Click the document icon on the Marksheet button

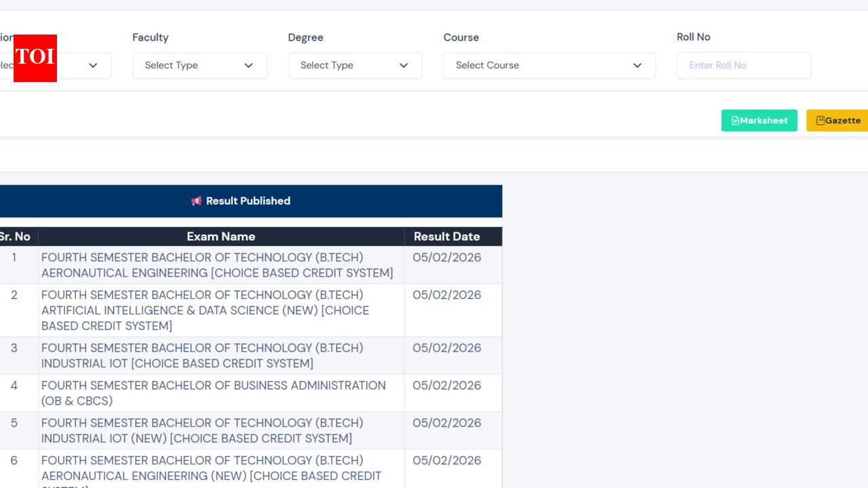click(734, 120)
